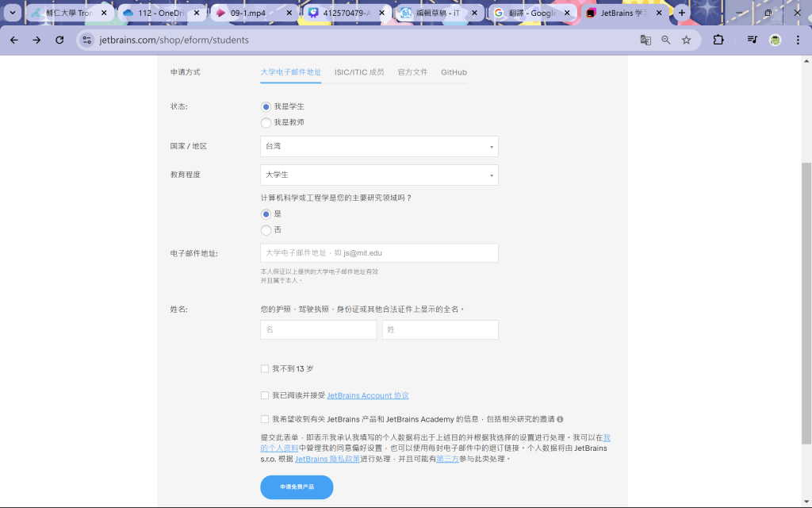Close the 輔仁大學 tab
Image resolution: width=812 pixels, height=508 pixels.
coord(104,13)
